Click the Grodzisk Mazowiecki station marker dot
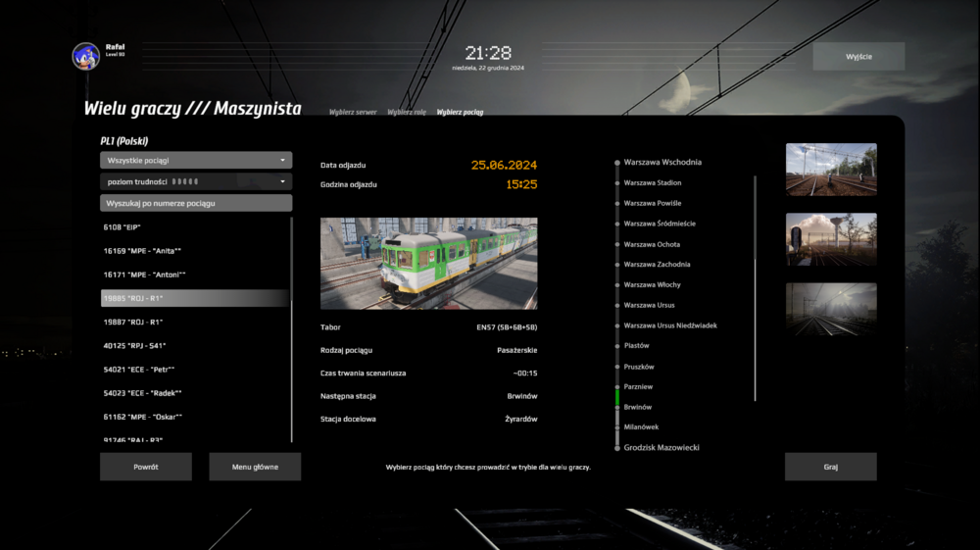 pos(617,448)
